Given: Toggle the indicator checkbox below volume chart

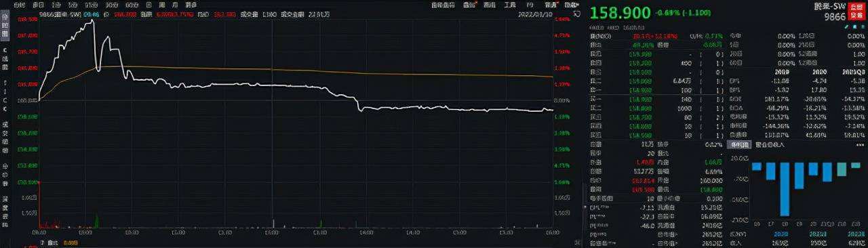Looking at the screenshot, I should 42,243.
